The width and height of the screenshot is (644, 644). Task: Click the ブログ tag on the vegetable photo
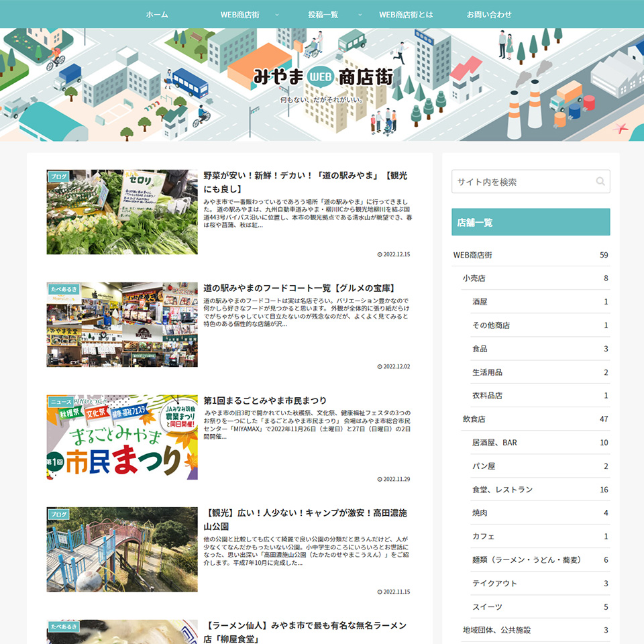coord(59,176)
